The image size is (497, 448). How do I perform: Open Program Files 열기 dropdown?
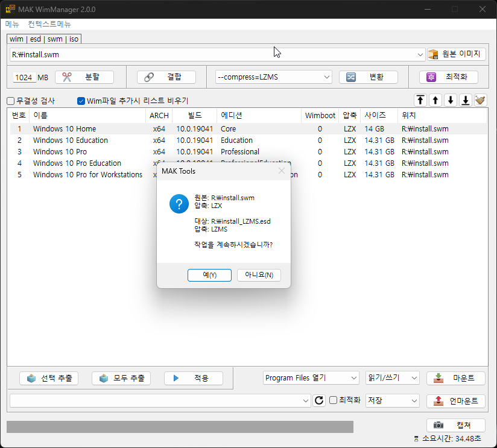tap(311, 378)
